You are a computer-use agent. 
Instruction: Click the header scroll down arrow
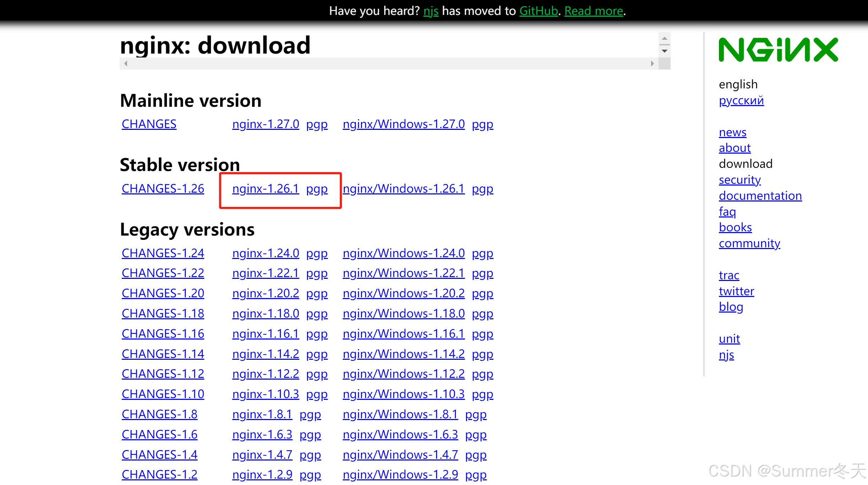point(664,51)
